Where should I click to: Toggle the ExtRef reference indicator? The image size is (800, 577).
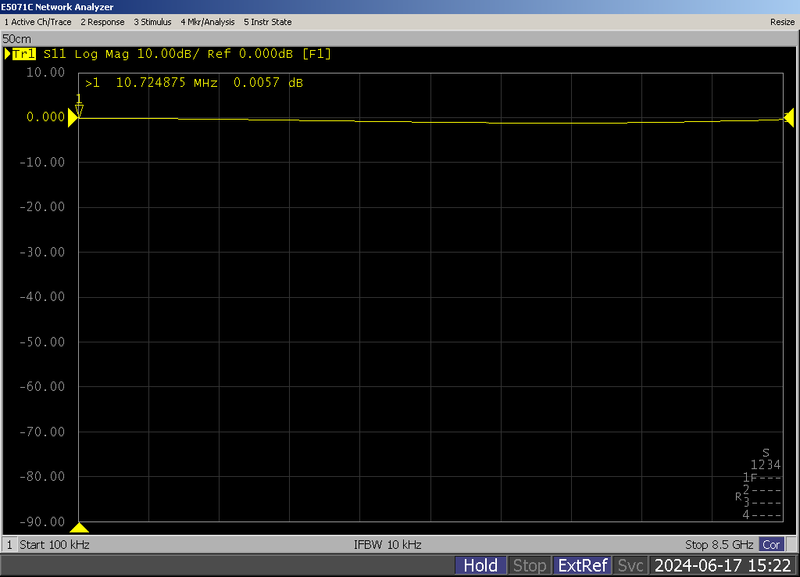(582, 566)
